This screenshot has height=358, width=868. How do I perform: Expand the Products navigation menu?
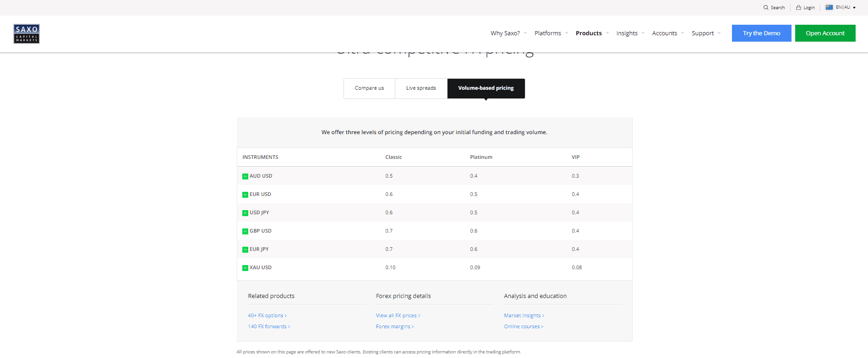tap(589, 33)
